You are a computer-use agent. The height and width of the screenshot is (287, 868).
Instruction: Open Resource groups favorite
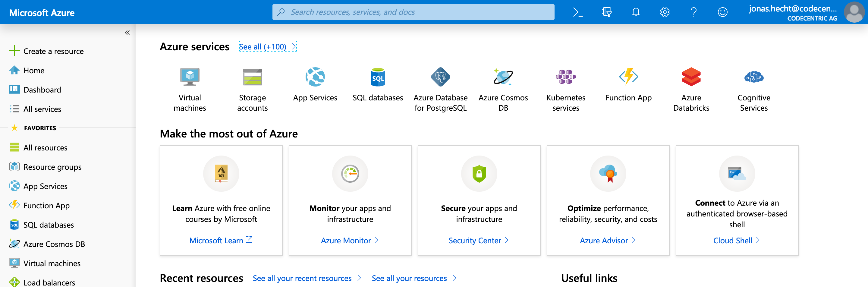46,167
